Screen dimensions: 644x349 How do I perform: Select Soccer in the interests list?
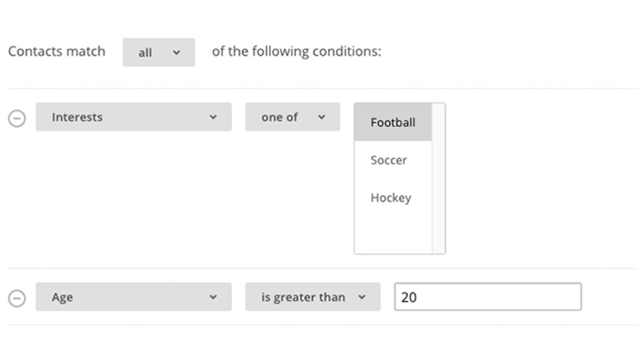[x=389, y=160]
